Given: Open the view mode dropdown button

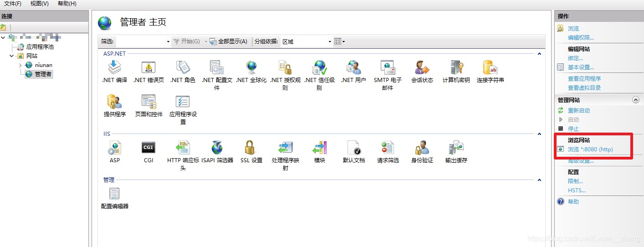Looking at the screenshot, I should (x=339, y=41).
